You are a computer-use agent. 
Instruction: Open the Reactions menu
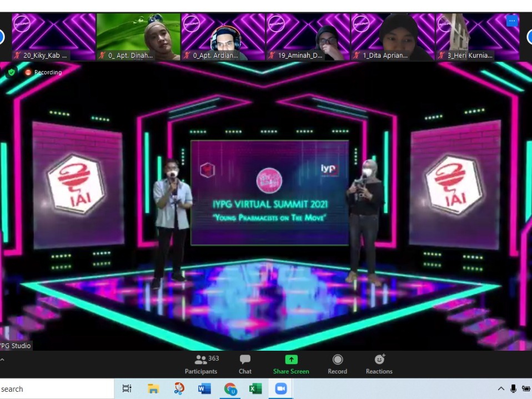379,364
